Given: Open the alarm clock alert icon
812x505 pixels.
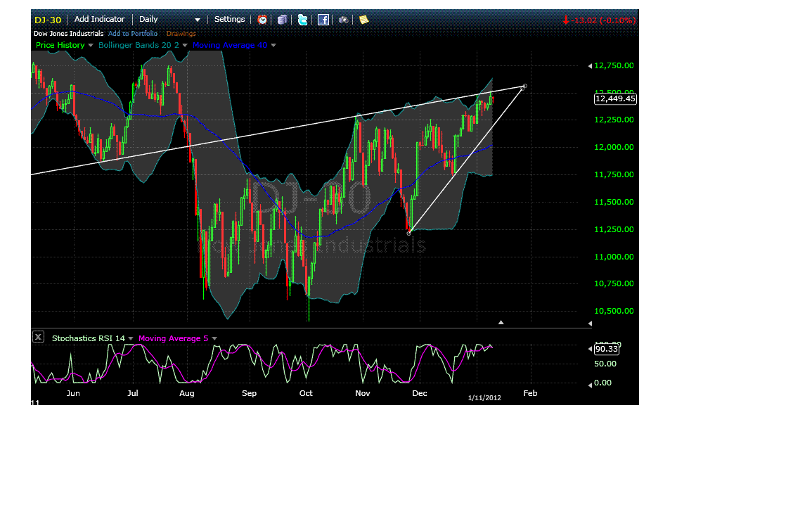Looking at the screenshot, I should 262,20.
